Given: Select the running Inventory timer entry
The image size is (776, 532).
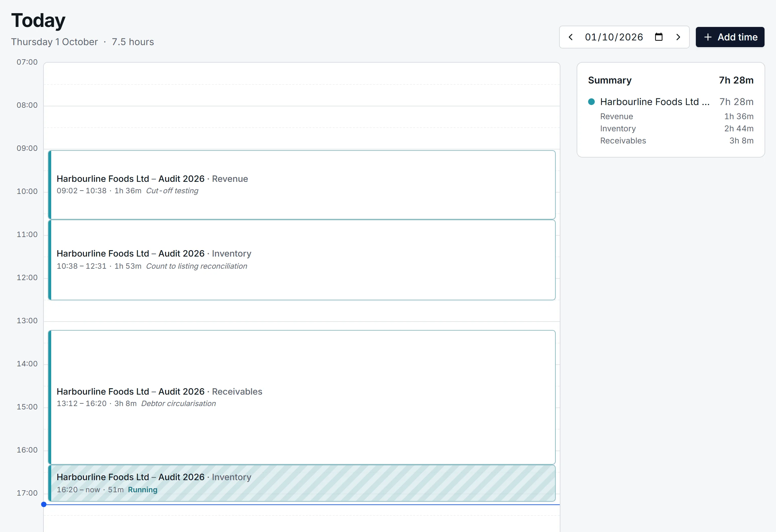Looking at the screenshot, I should coord(302,483).
